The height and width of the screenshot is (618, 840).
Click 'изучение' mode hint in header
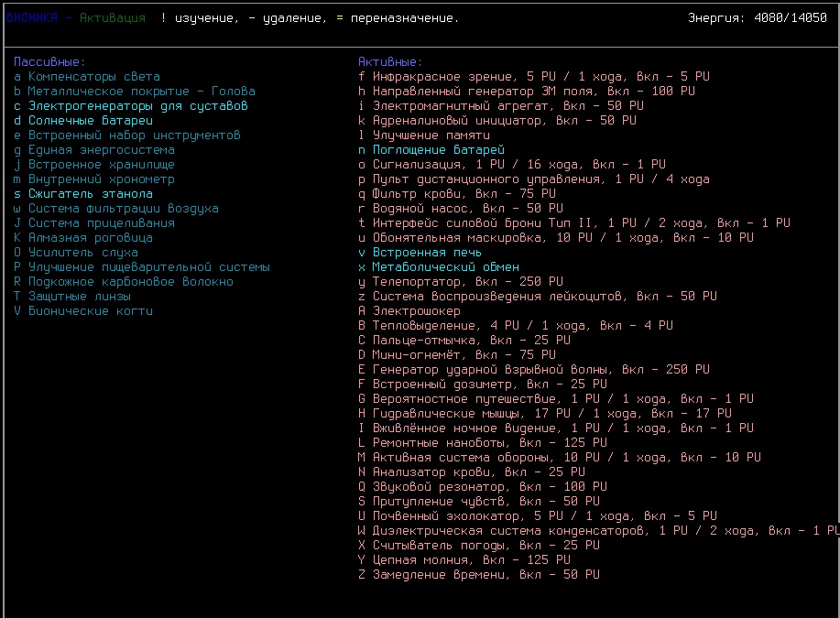tap(207, 18)
